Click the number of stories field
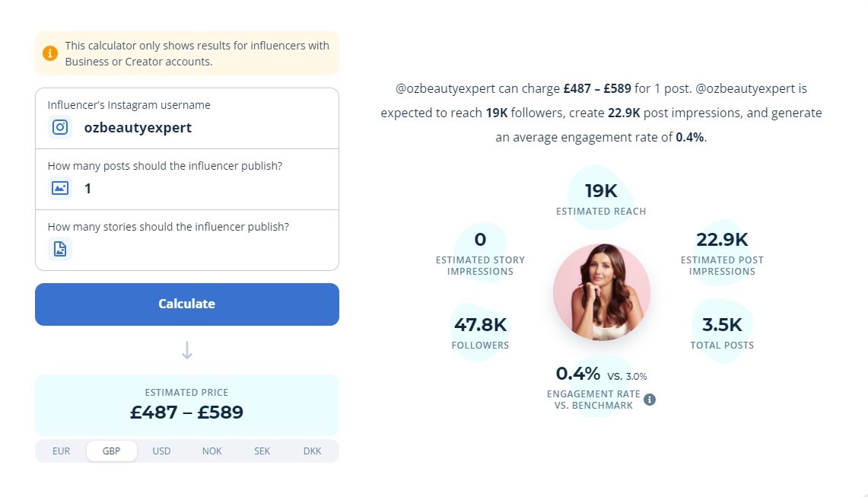This screenshot has width=868, height=497. (x=187, y=241)
